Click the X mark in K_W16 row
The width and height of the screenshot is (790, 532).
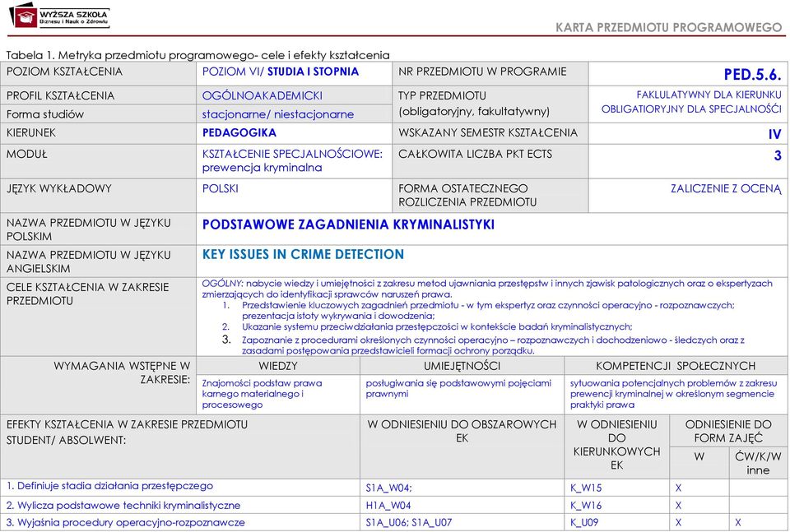[678, 506]
